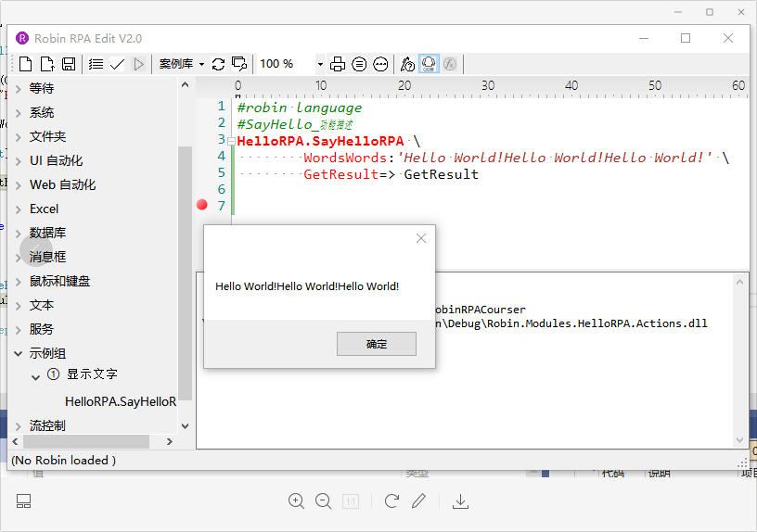757x532 pixels.
Task: Click the refresh arrows icon
Action: (218, 64)
